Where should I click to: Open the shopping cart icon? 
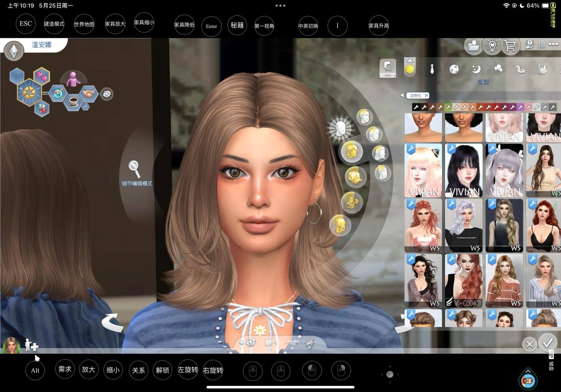pos(510,46)
